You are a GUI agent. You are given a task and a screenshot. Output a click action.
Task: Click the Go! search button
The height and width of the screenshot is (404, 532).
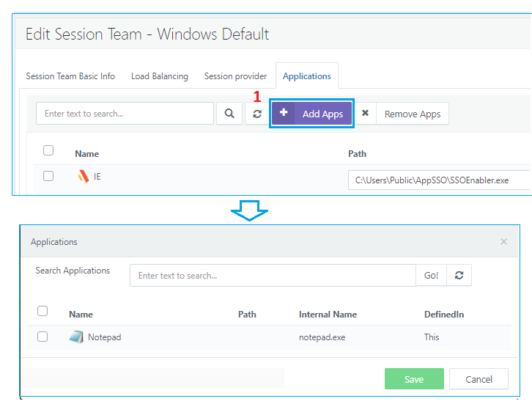[x=431, y=276]
